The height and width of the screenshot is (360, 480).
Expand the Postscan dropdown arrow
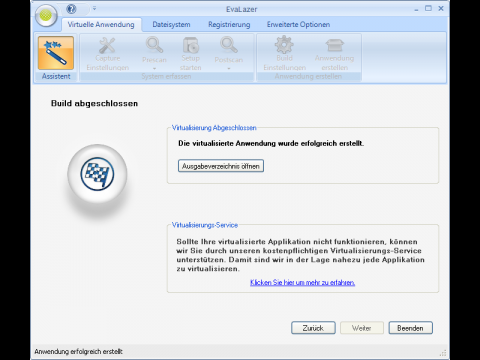tap(229, 68)
